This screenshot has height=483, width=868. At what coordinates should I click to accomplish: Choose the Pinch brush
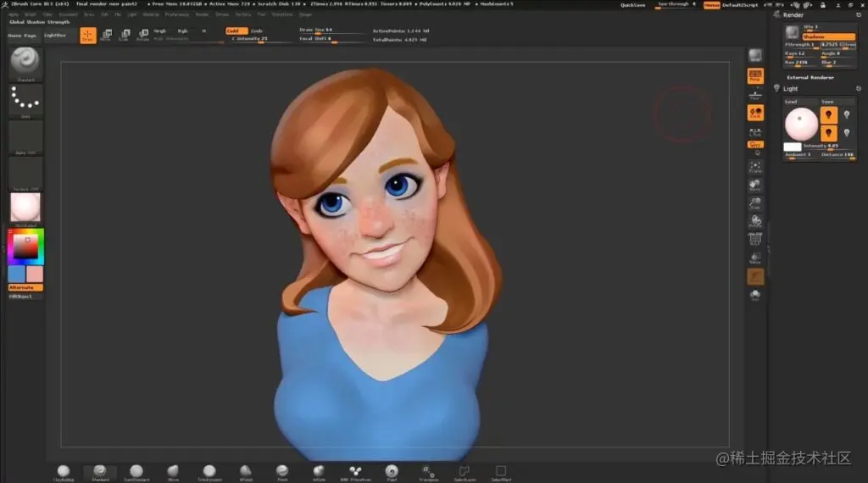click(x=282, y=473)
